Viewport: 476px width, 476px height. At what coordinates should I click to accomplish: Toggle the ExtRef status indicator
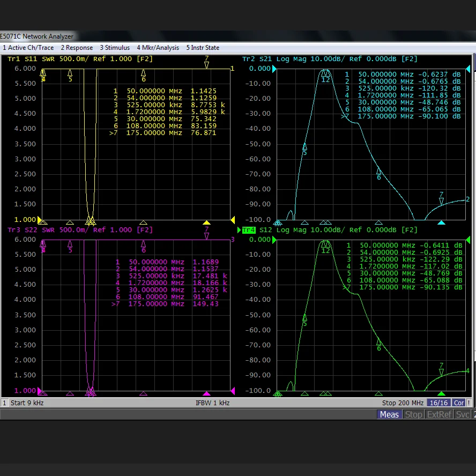tap(440, 414)
